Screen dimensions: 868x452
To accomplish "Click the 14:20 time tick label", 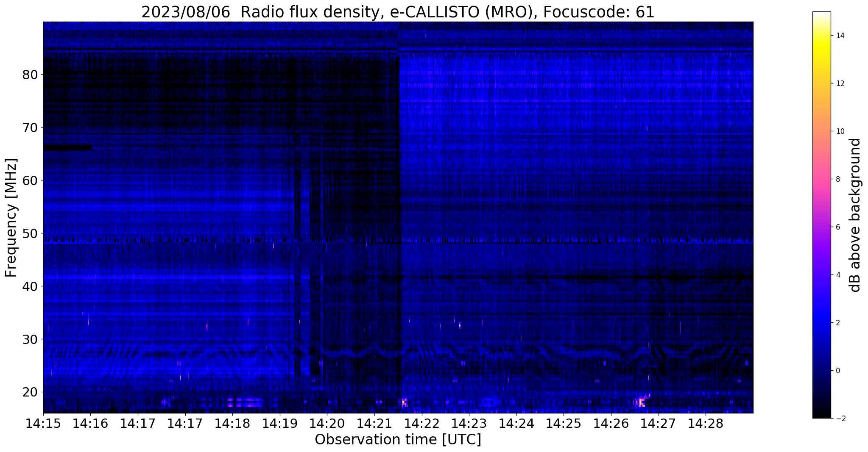I will pyautogui.click(x=327, y=424).
